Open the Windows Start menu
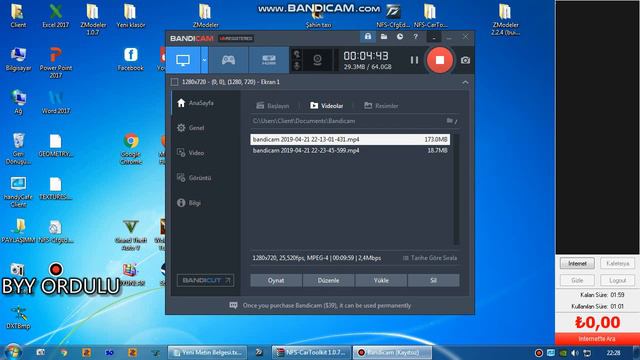This screenshot has height=360, width=640. tap(13, 352)
